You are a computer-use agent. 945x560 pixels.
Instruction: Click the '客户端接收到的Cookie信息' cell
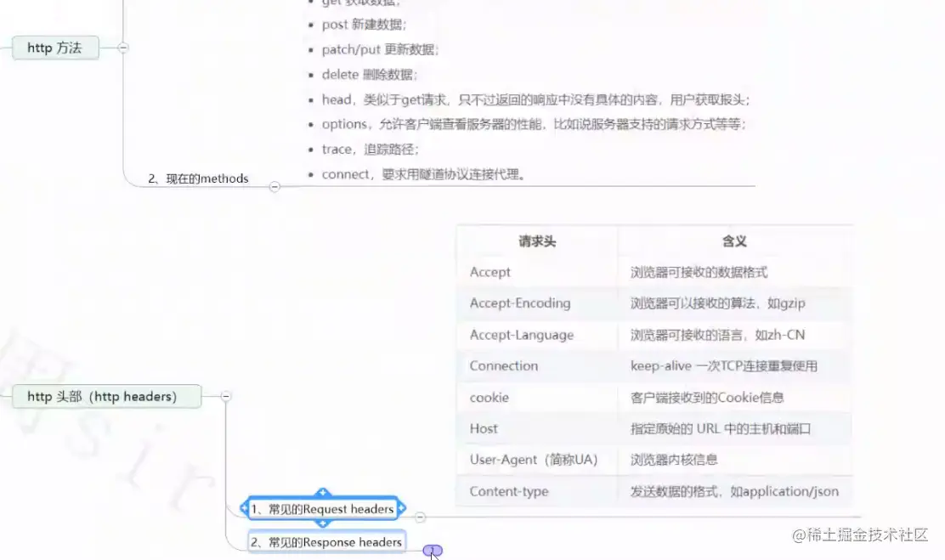(x=734, y=397)
